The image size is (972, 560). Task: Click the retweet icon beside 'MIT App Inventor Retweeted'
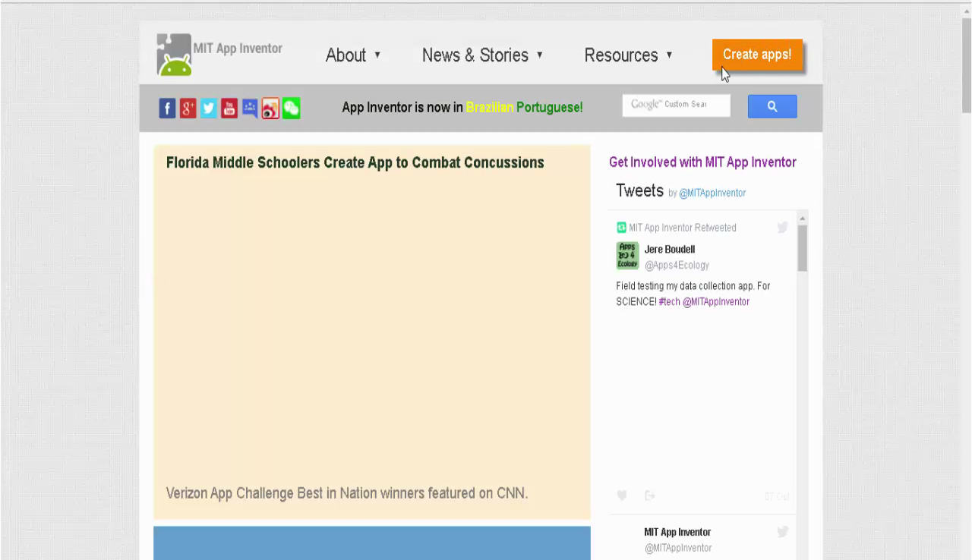point(621,228)
